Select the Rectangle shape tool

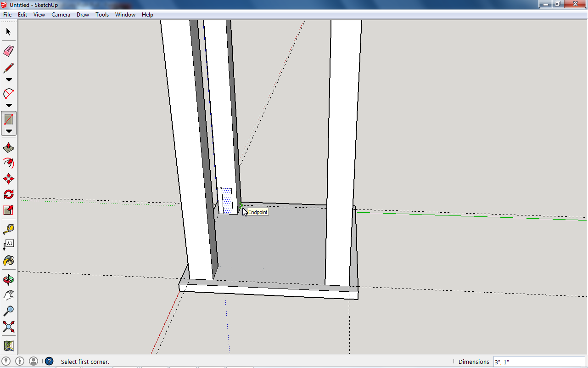pos(9,119)
